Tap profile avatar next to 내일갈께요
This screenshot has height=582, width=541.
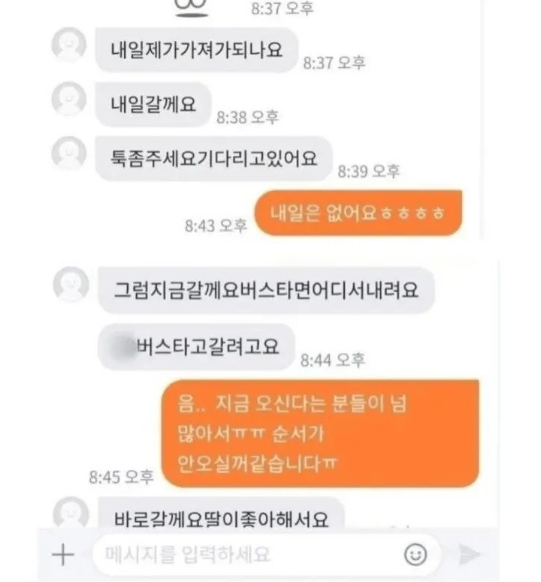pyautogui.click(x=69, y=99)
